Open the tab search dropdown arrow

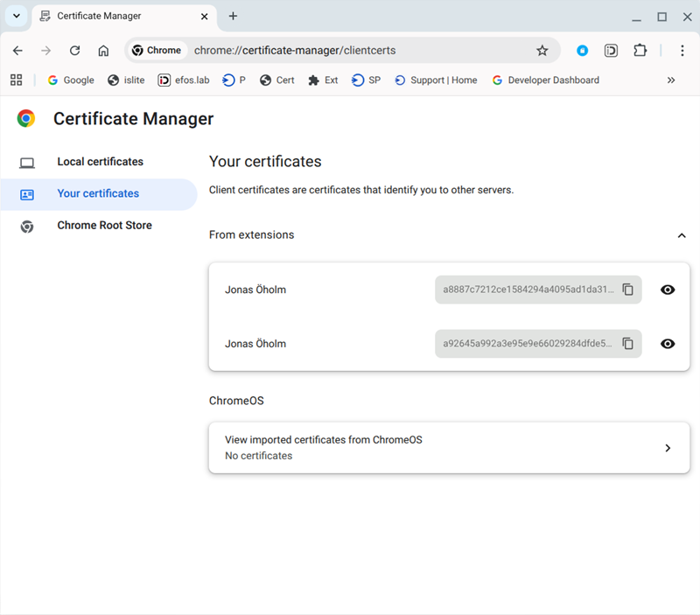(x=16, y=16)
